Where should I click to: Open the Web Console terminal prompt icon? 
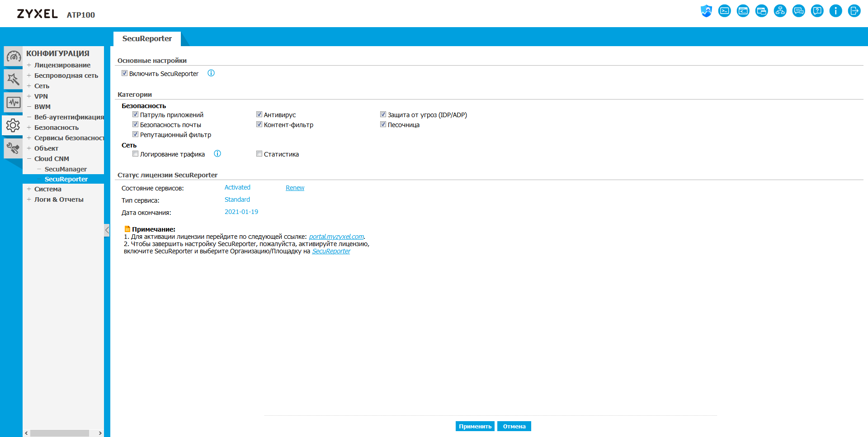725,11
